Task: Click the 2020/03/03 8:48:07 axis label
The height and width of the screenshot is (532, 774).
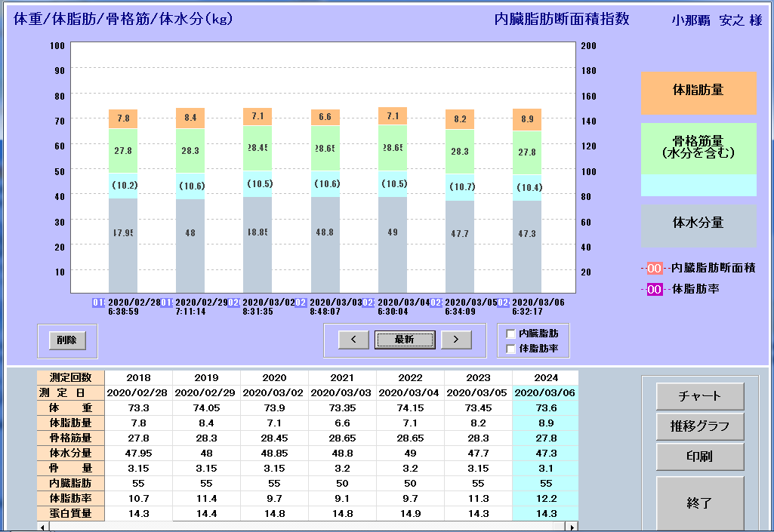Action: click(336, 307)
